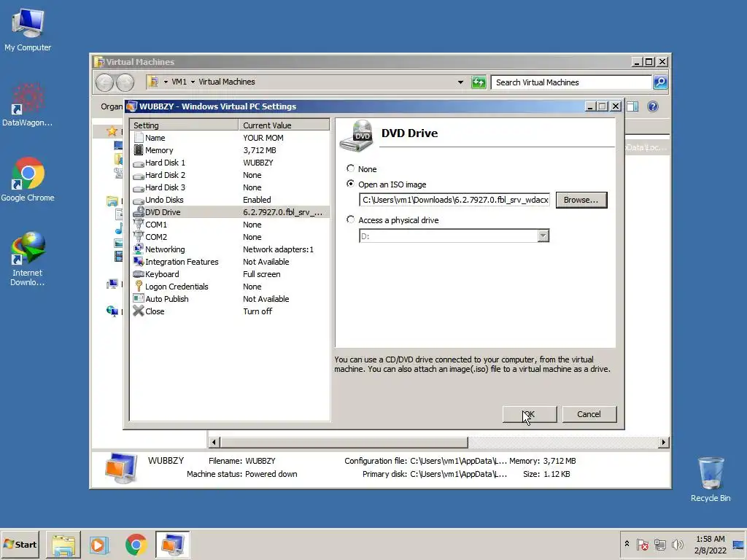This screenshot has height=560, width=747.
Task: Select the Memory setting
Action: point(229,150)
